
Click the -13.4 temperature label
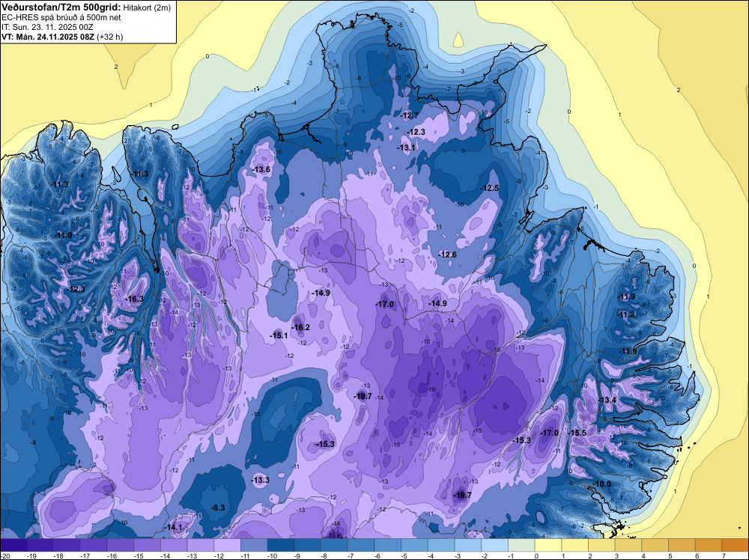pos(607,400)
